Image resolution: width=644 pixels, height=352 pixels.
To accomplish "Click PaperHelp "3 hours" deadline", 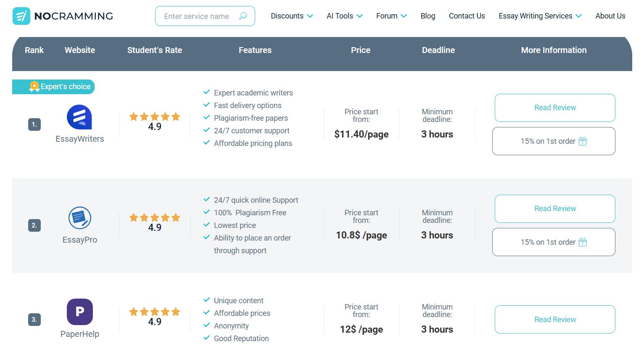I will (437, 329).
